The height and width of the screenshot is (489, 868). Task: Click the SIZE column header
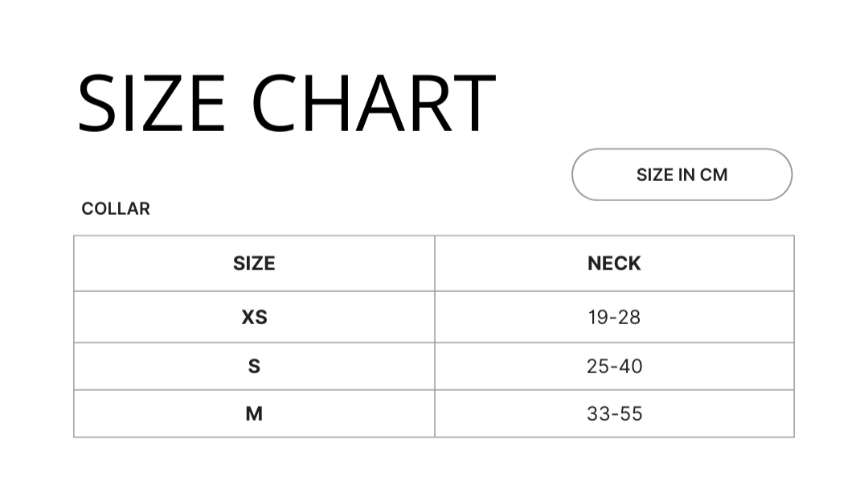click(254, 263)
